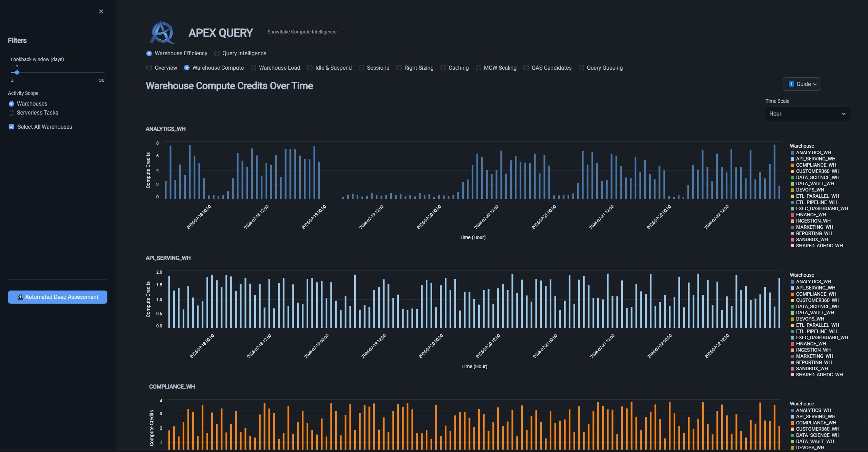Viewport: 868px width, 452px height.
Task: Click FINANCE_WH in the API_SERVING_WH chart legend
Action: coord(808,344)
